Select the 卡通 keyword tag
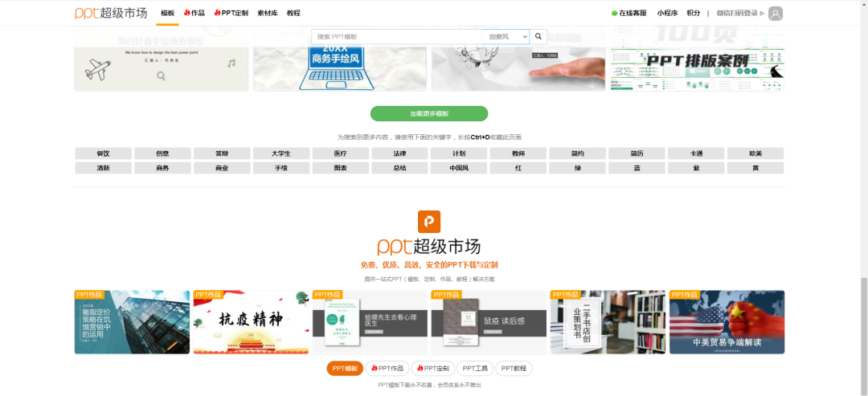Viewport: 868px width, 396px height. [x=696, y=153]
